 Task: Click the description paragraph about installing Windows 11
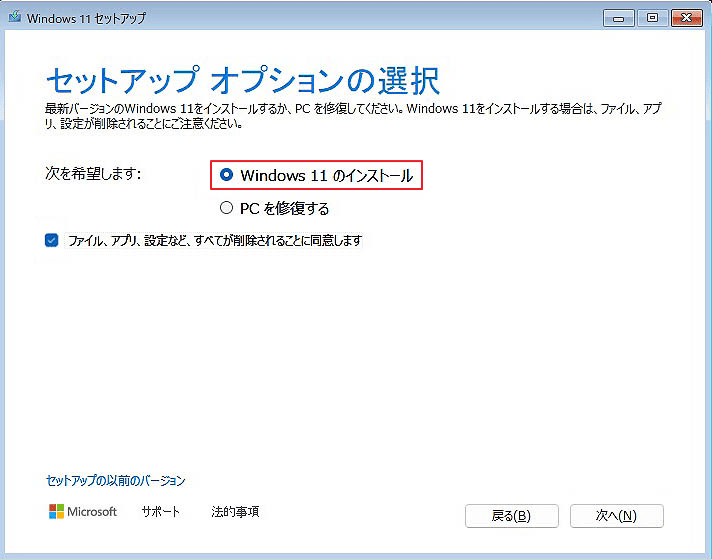[353, 116]
